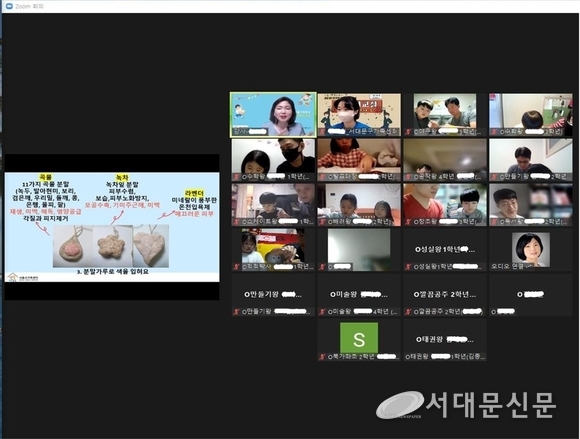Click muted mic icon on 성실왕1학년 tile
The height and width of the screenshot is (439, 580).
click(x=408, y=267)
